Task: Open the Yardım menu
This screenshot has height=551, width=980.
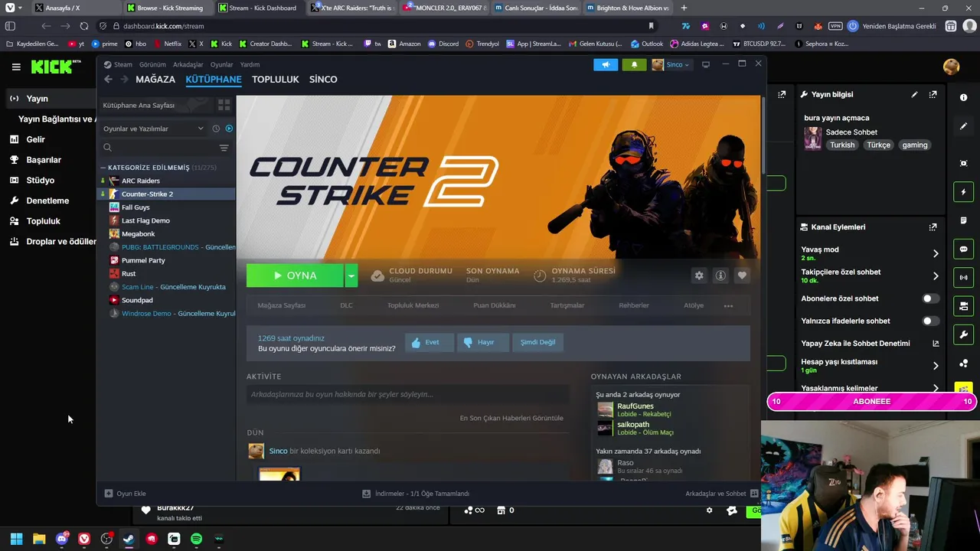Action: [250, 64]
